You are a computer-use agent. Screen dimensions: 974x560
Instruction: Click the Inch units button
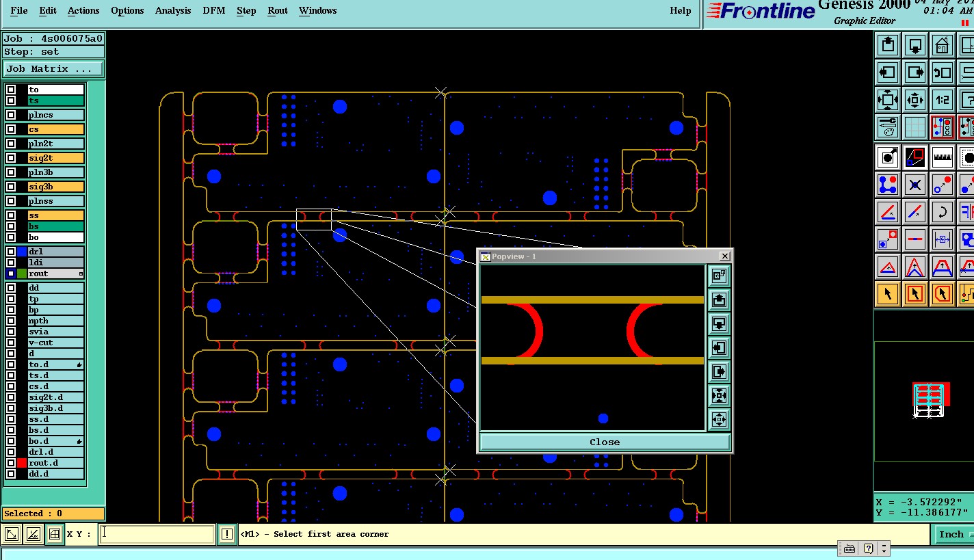(x=951, y=535)
